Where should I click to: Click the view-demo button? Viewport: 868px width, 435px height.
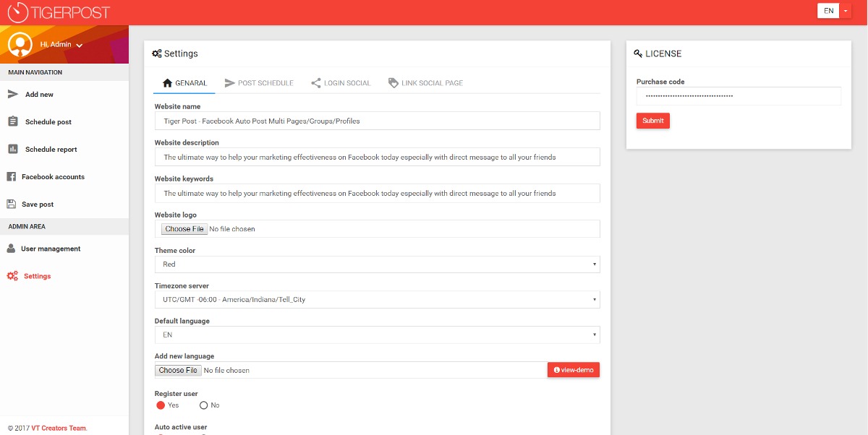(x=573, y=370)
